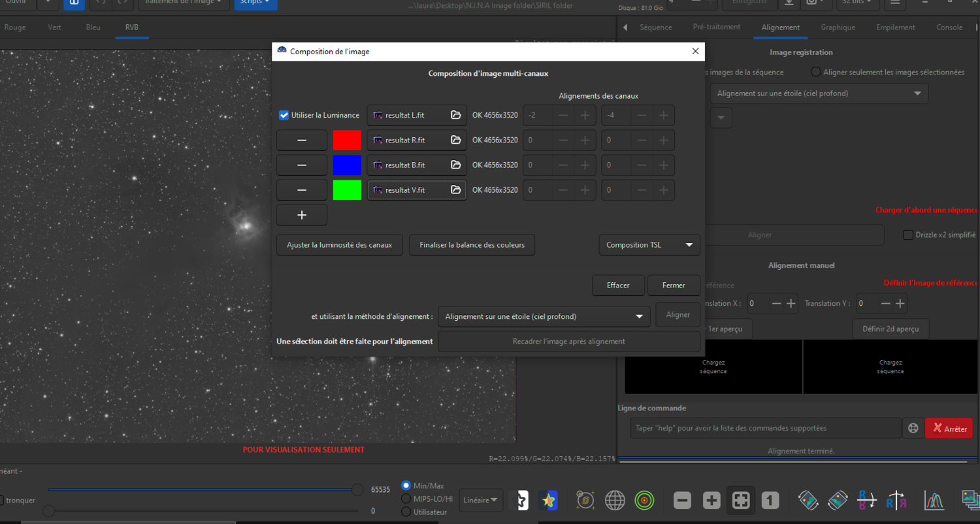The image size is (980, 524).
Task: Decrease Translation X with minus stepper
Action: [776, 304]
